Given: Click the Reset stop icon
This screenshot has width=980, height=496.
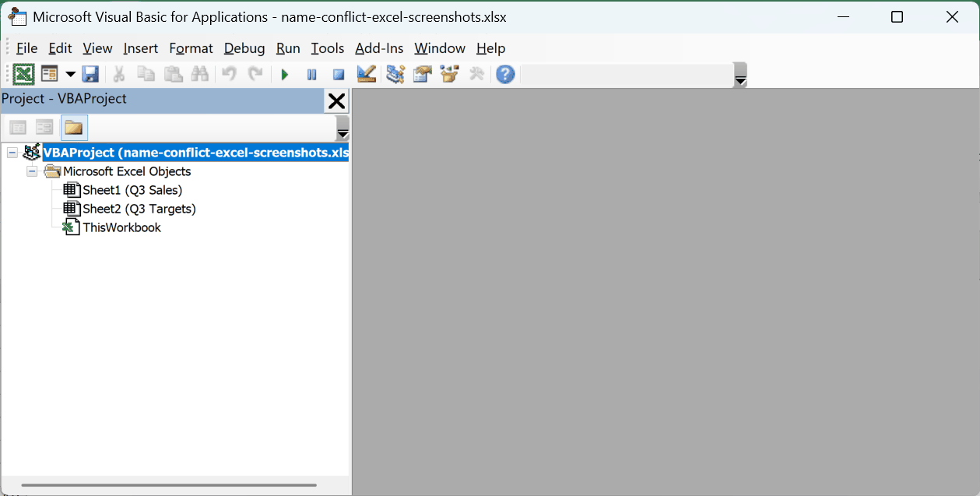Looking at the screenshot, I should tap(339, 75).
